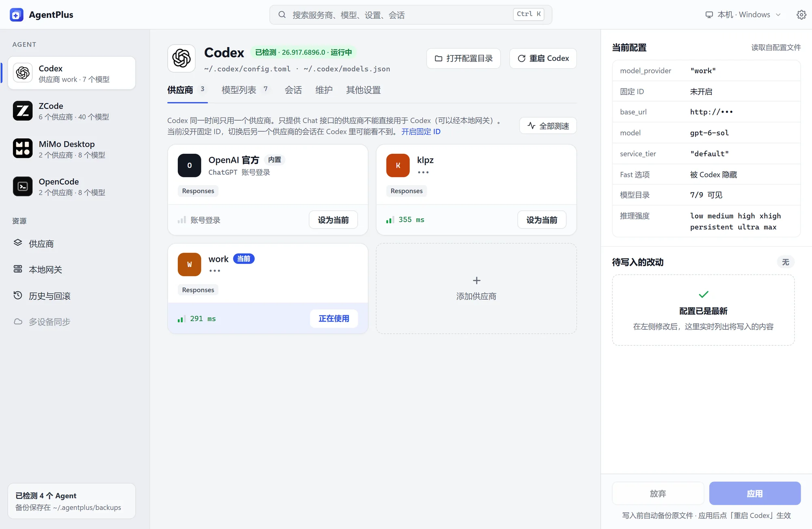Screen dimensions: 812x529
Task: Focus the search box 搜索服务商、模型、设置、会话
Action: point(410,15)
